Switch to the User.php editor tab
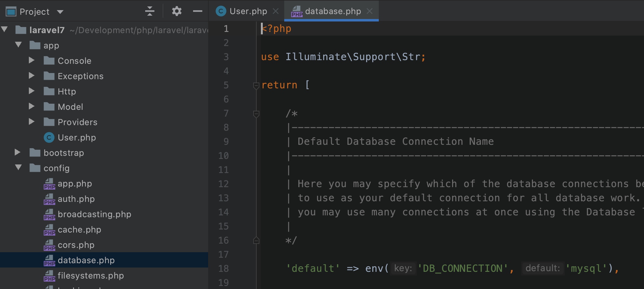This screenshot has width=644, height=289. 248,11
